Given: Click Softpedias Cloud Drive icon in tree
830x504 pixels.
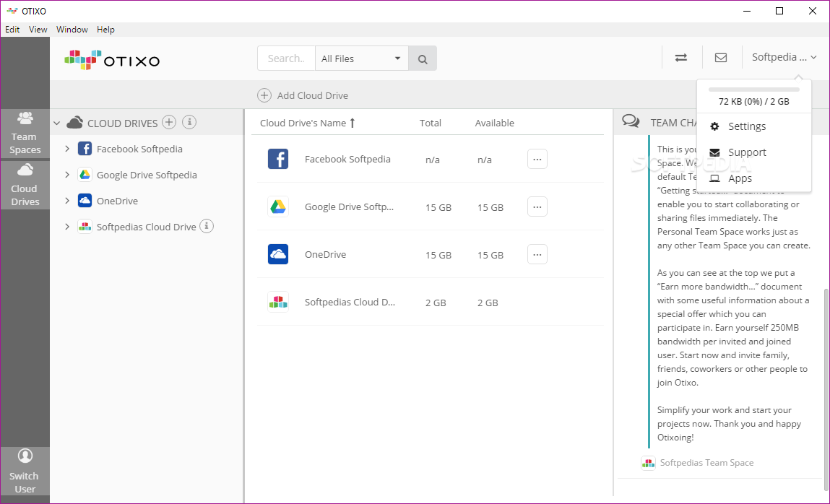Looking at the screenshot, I should [x=85, y=226].
